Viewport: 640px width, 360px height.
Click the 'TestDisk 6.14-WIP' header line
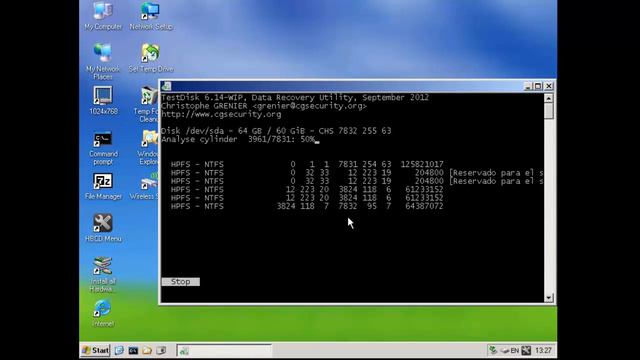pos(295,97)
